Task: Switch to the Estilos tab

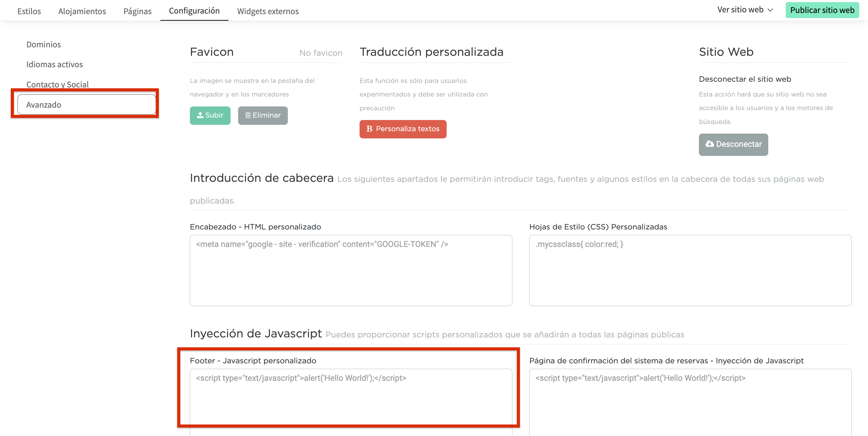Action: (x=29, y=11)
